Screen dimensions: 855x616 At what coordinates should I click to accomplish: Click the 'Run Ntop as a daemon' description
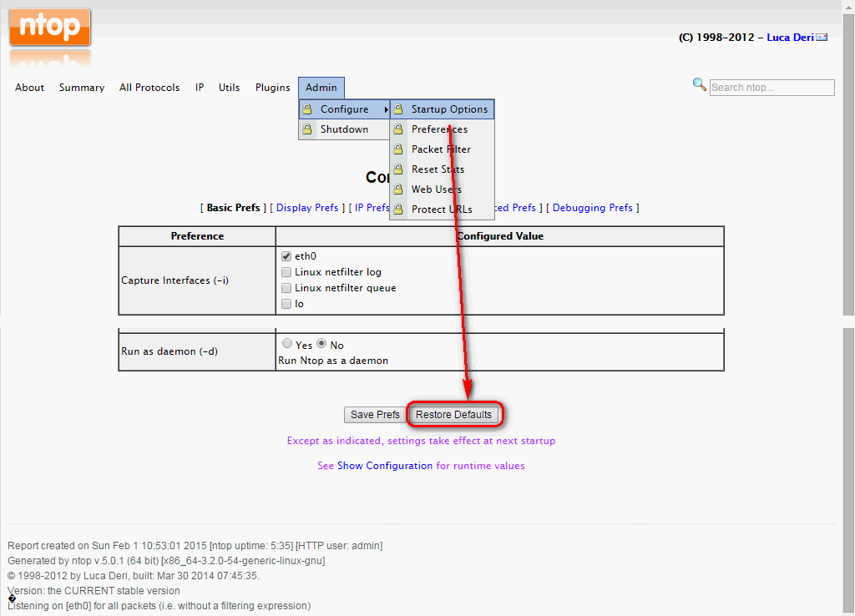tap(333, 361)
